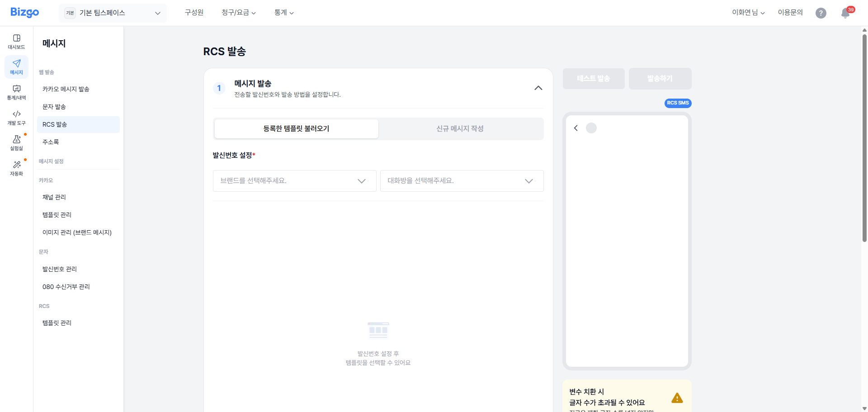Click the 발송하기 button

point(660,78)
